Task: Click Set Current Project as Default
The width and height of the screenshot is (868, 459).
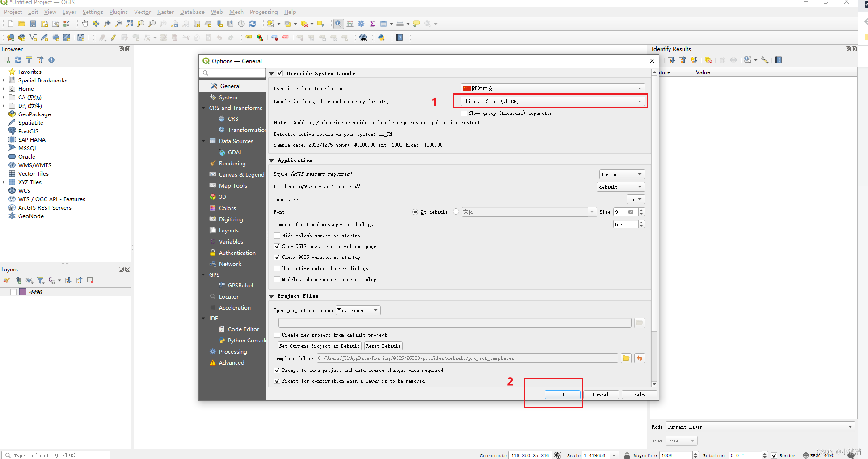Action: pos(319,346)
